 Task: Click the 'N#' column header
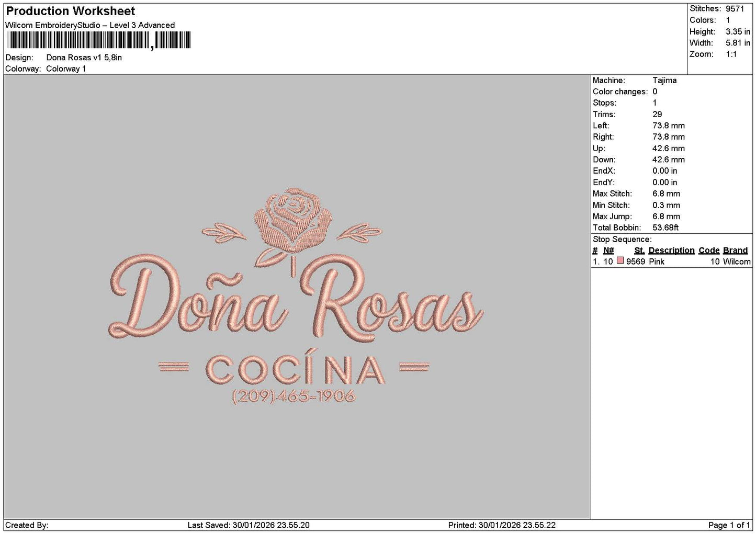pyautogui.click(x=608, y=251)
